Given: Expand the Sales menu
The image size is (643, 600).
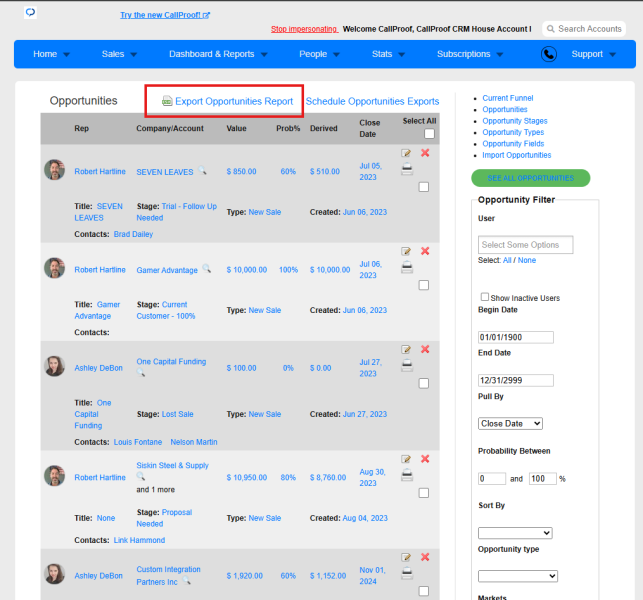Looking at the screenshot, I should coord(119,54).
